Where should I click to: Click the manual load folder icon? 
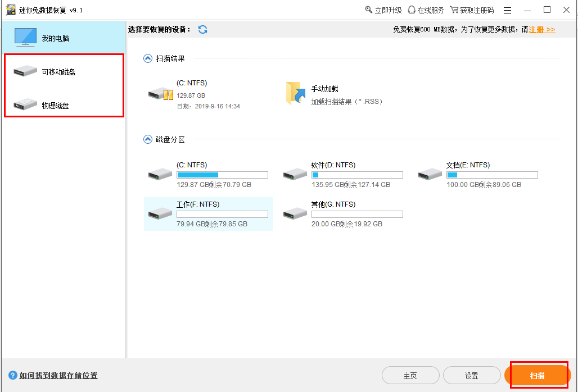click(296, 93)
